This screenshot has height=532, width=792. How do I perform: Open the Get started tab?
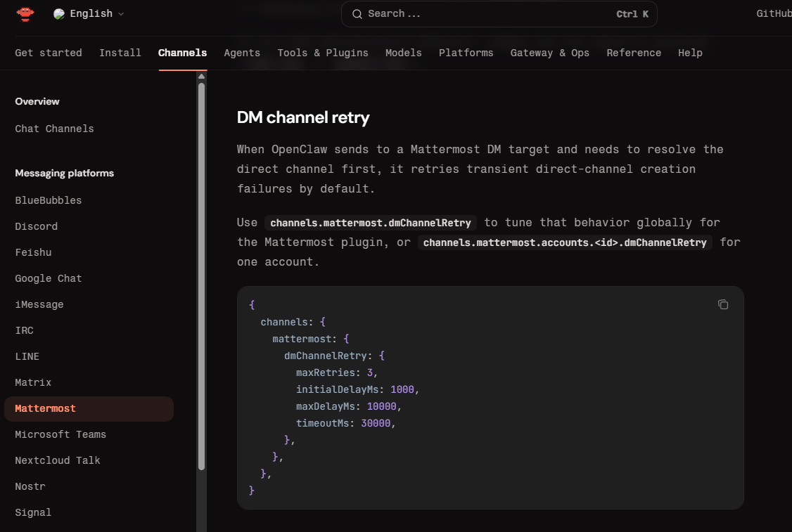tap(49, 53)
